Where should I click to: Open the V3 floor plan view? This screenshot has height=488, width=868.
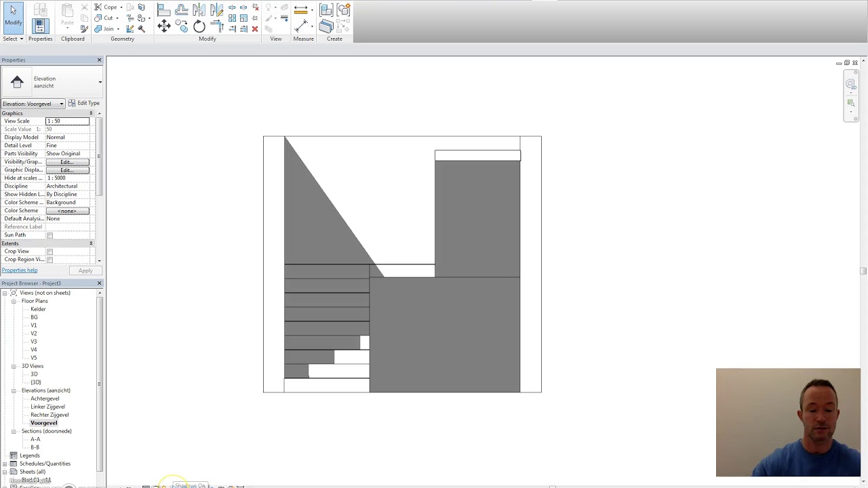point(33,342)
